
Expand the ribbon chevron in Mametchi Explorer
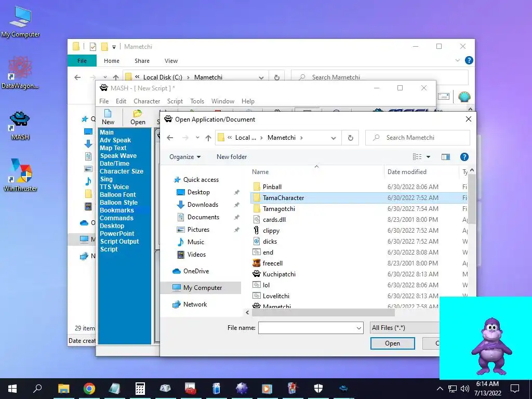pyautogui.click(x=457, y=60)
